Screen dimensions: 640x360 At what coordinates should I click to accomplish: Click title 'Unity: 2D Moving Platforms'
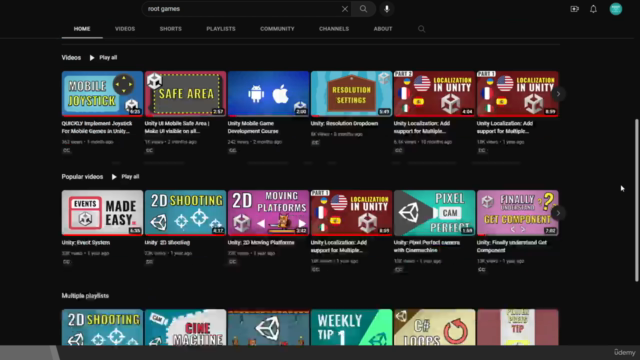261,242
